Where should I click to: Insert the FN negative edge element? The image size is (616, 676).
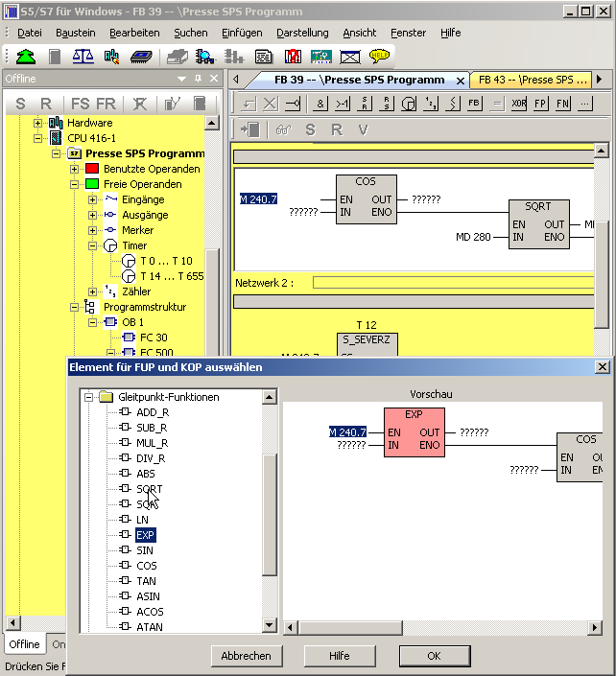562,104
